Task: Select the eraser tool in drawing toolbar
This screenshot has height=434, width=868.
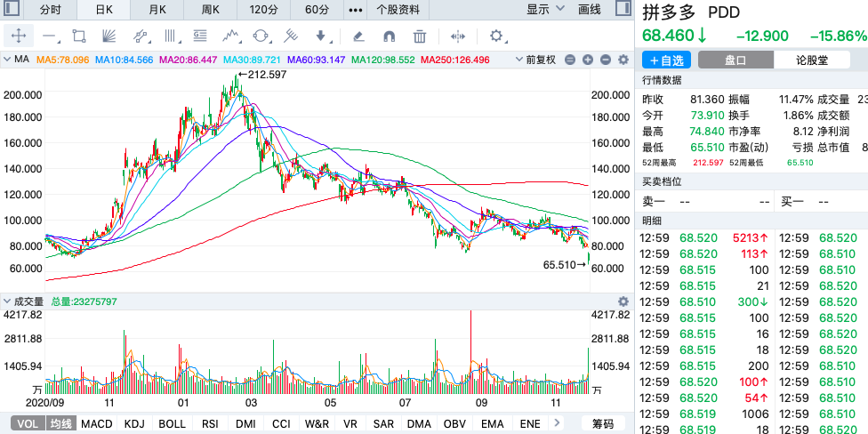Action: pyautogui.click(x=358, y=36)
